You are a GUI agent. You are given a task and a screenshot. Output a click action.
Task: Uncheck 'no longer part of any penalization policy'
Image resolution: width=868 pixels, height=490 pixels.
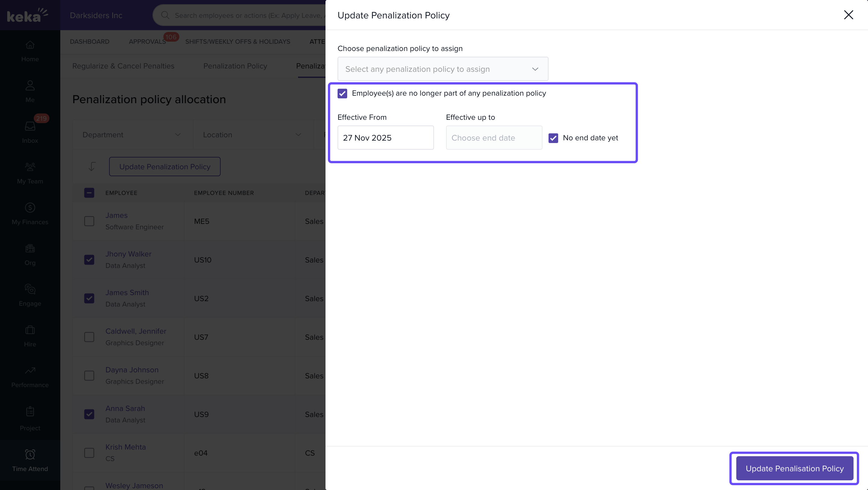pyautogui.click(x=342, y=94)
